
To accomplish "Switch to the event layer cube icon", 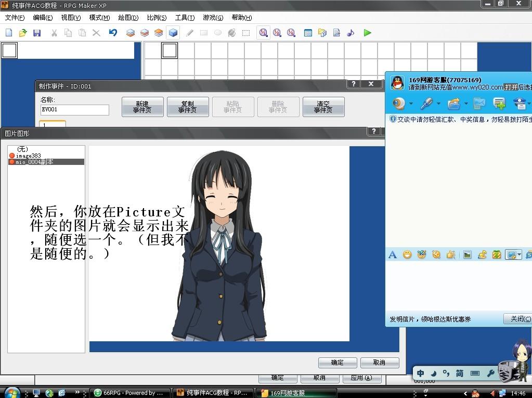I will (173, 33).
